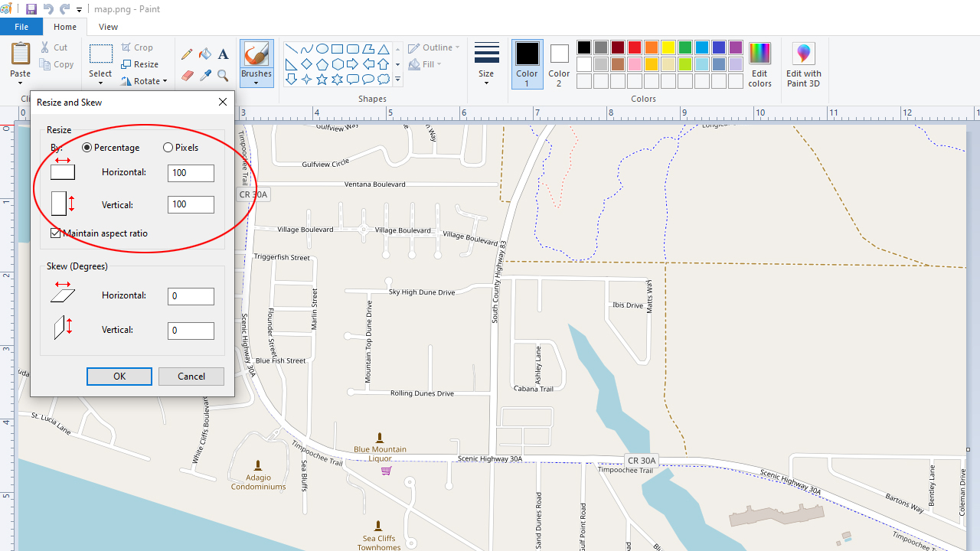This screenshot has width=980, height=551.
Task: Pick the Hexagon shape
Action: [338, 64]
